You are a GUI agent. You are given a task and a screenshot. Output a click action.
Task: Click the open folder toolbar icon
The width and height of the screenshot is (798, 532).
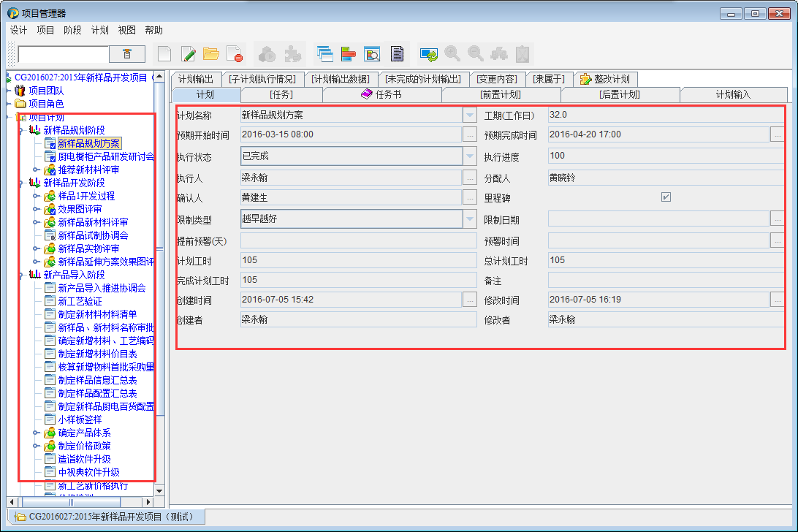pyautogui.click(x=211, y=53)
